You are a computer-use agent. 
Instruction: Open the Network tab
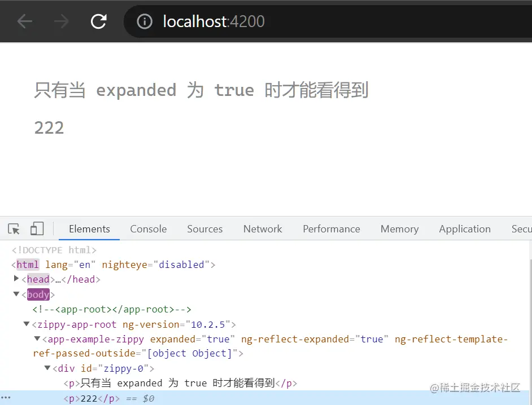263,229
